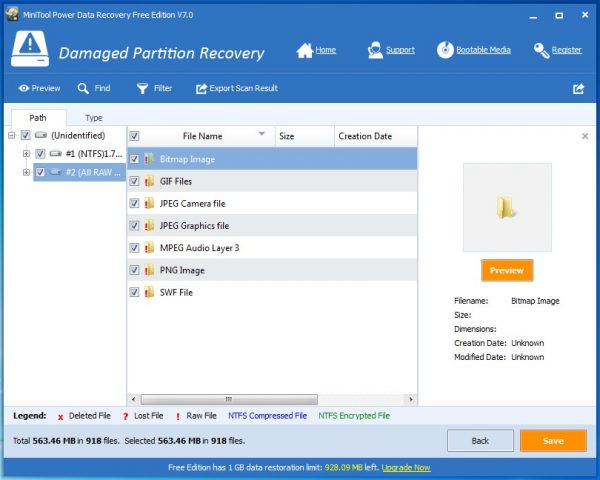Click the share icon at toolbar right

(x=579, y=89)
